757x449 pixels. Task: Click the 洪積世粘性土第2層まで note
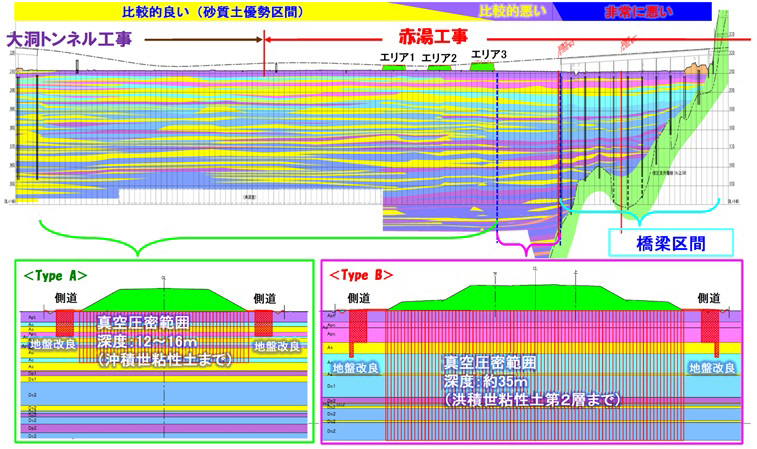tap(530, 399)
